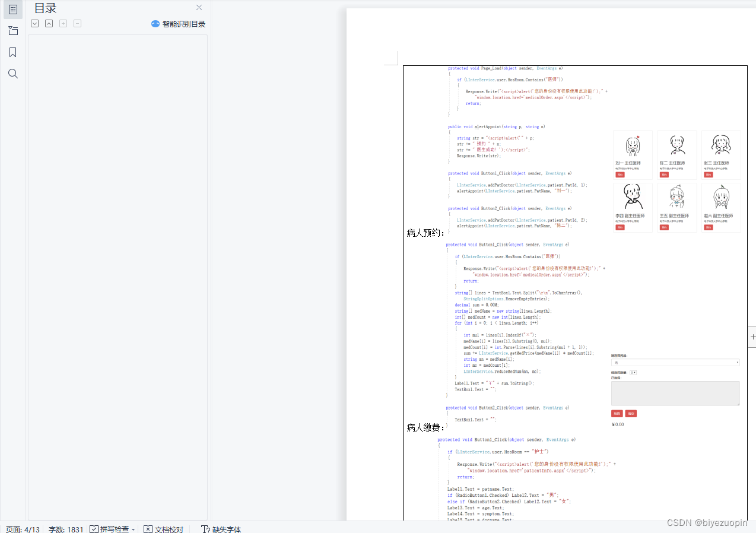Click the alertAppoint method declaration line

coord(496,126)
